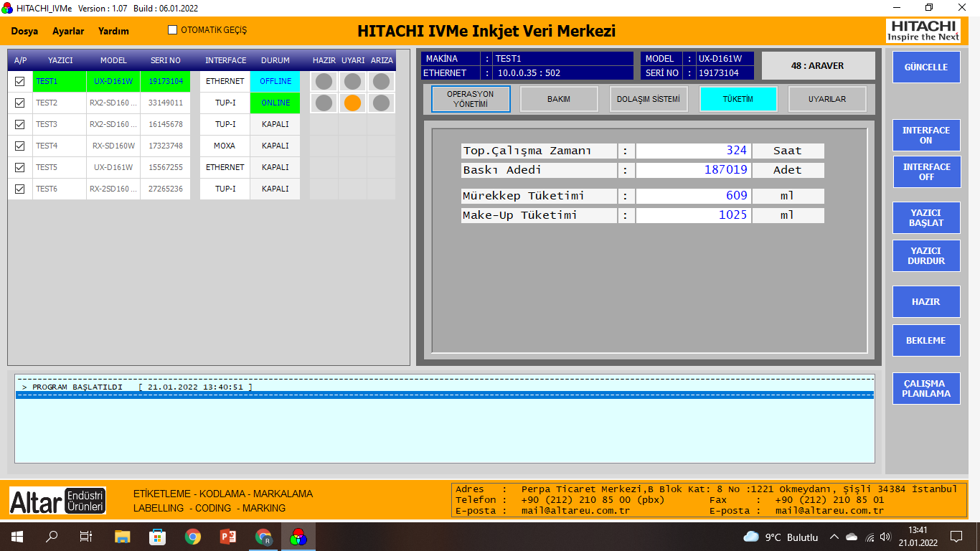Toggle the TEST5 row checkbox
This screenshot has width=980, height=551.
tap(20, 168)
